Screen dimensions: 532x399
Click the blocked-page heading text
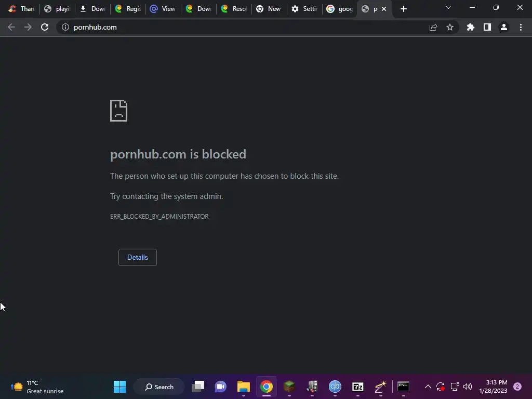coord(178,154)
